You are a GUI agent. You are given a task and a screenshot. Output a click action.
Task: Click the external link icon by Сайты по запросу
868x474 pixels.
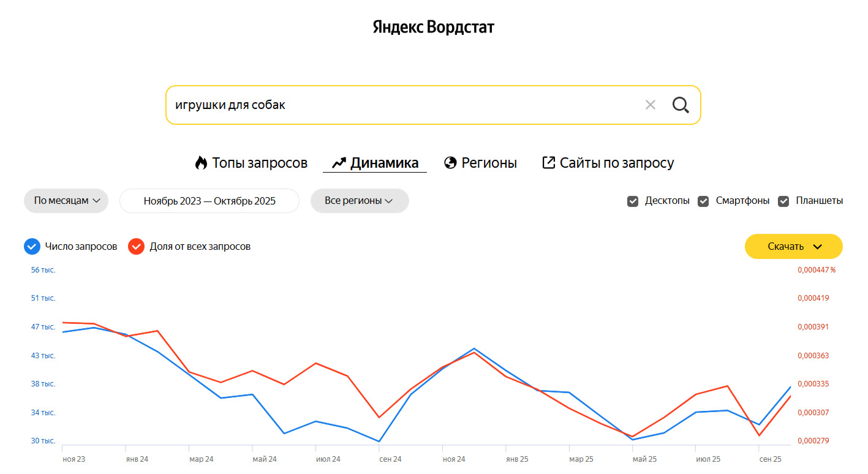point(548,163)
